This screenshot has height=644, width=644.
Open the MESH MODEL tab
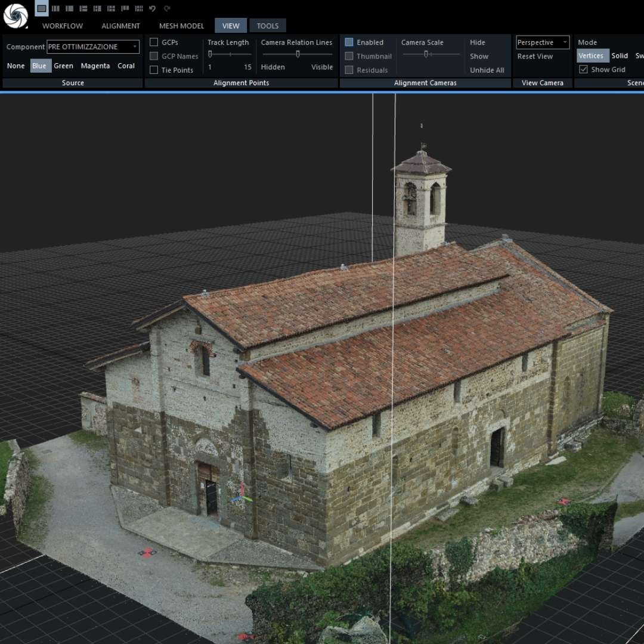(180, 26)
